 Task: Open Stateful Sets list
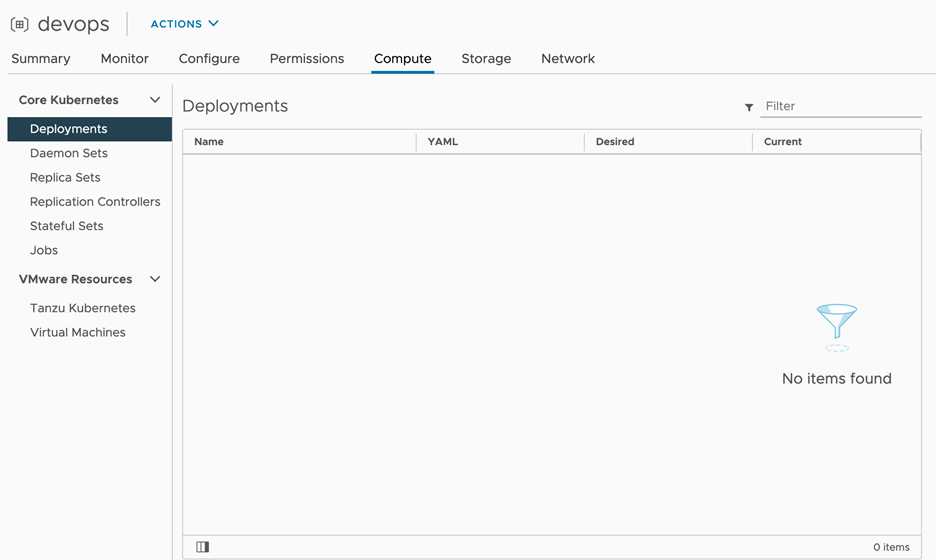click(x=67, y=226)
